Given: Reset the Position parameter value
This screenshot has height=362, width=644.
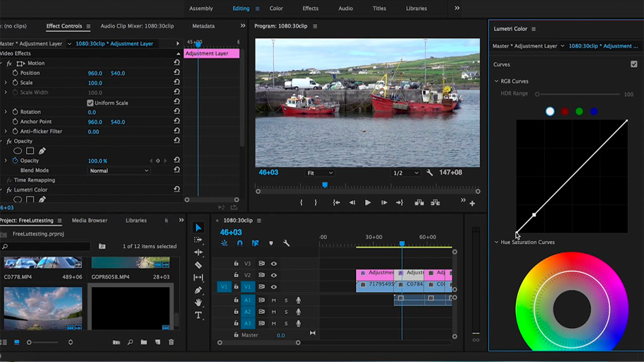Looking at the screenshot, I should [177, 73].
